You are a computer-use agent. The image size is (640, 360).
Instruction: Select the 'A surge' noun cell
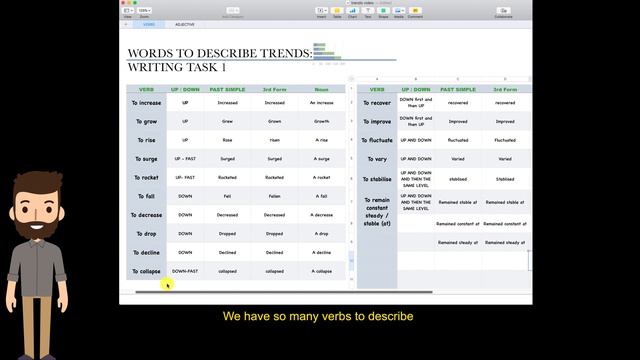click(x=322, y=159)
